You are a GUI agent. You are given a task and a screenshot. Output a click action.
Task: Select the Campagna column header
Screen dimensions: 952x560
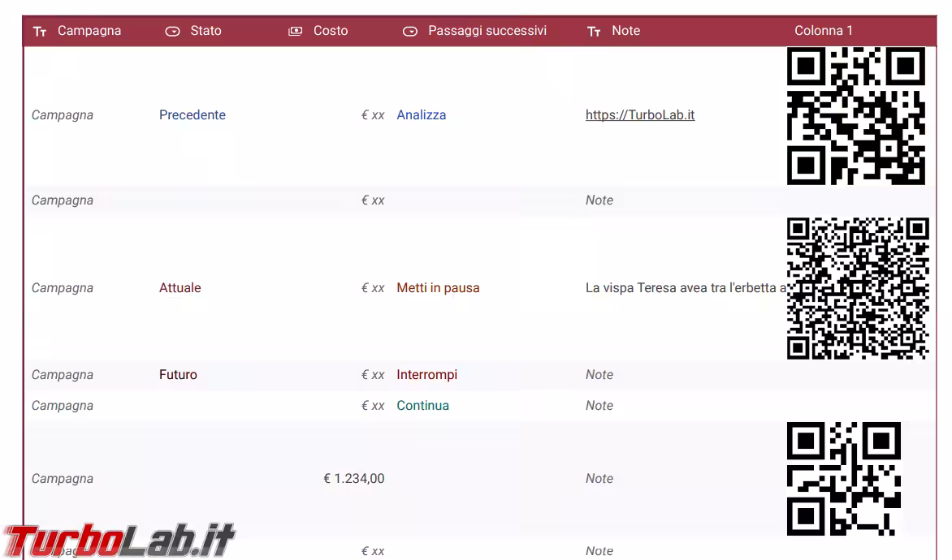89,31
